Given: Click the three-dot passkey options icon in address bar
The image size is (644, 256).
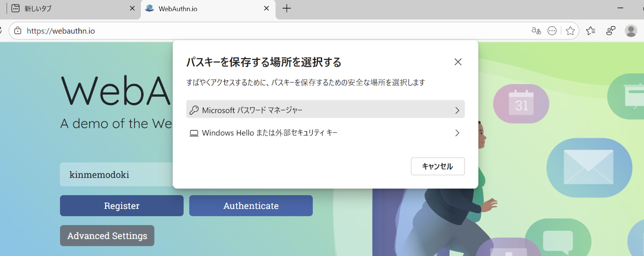Looking at the screenshot, I should point(552,31).
